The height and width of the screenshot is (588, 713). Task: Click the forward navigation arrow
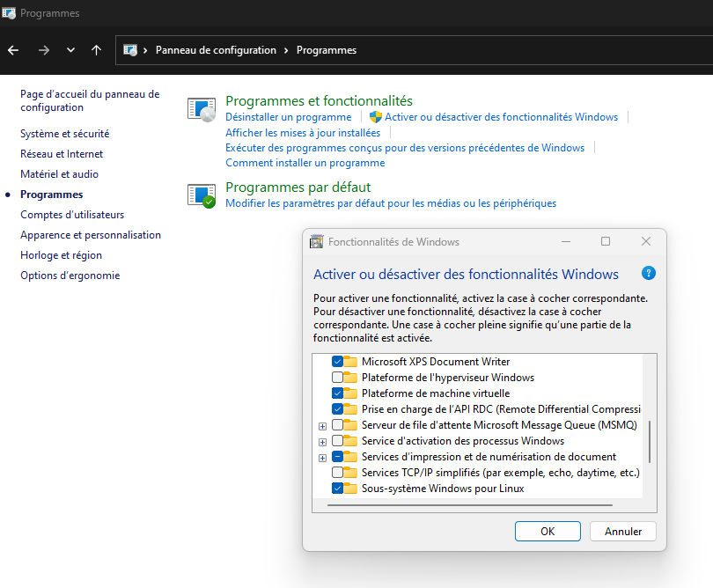pos(43,50)
